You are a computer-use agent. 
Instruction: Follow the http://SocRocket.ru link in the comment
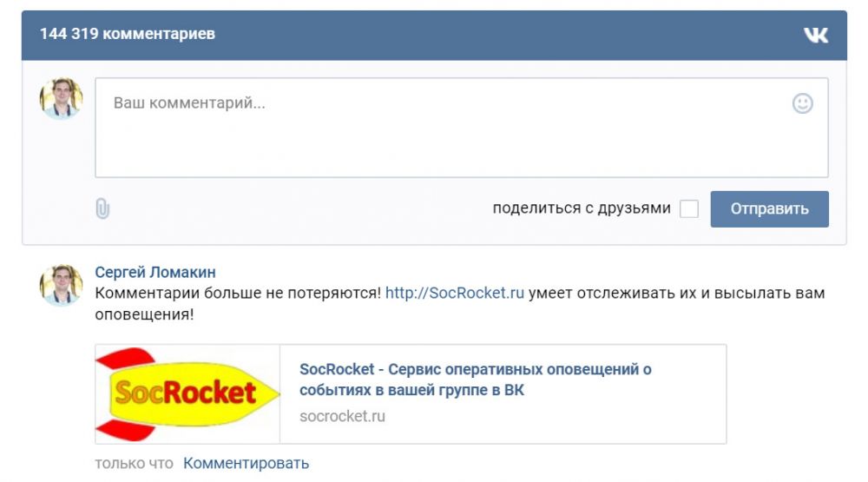click(x=455, y=293)
